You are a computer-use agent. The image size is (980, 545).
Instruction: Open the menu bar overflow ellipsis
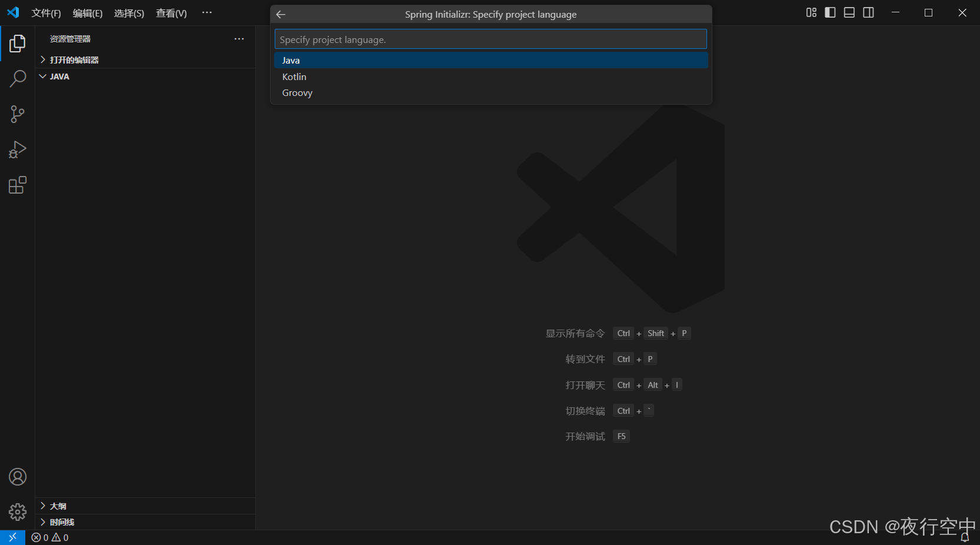206,12
